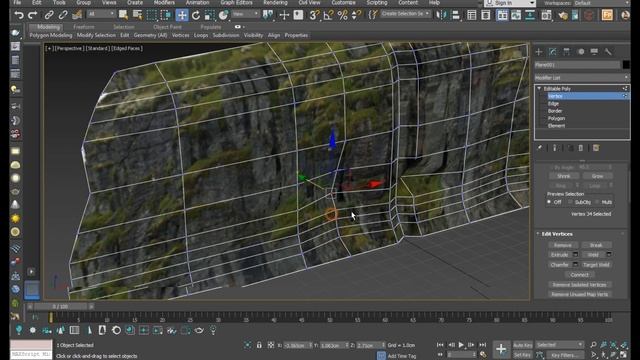The image size is (640, 360).
Task: Toggle the Spinner Snap icon
Action: pos(356,15)
